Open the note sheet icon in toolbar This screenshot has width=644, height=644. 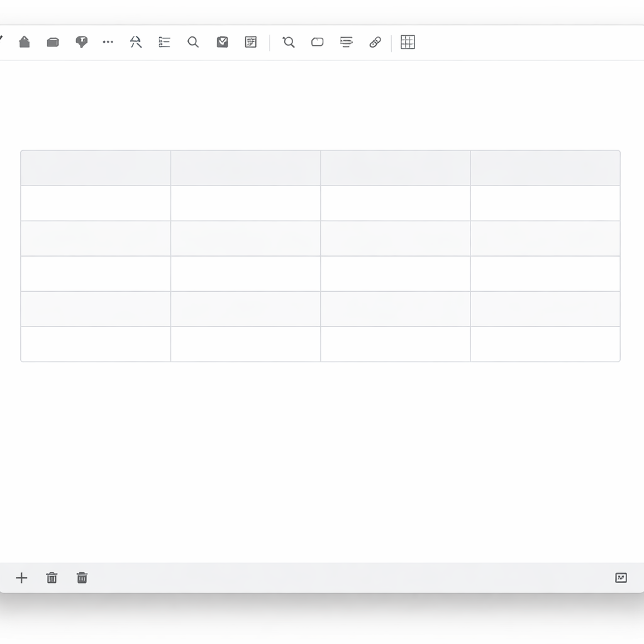251,42
